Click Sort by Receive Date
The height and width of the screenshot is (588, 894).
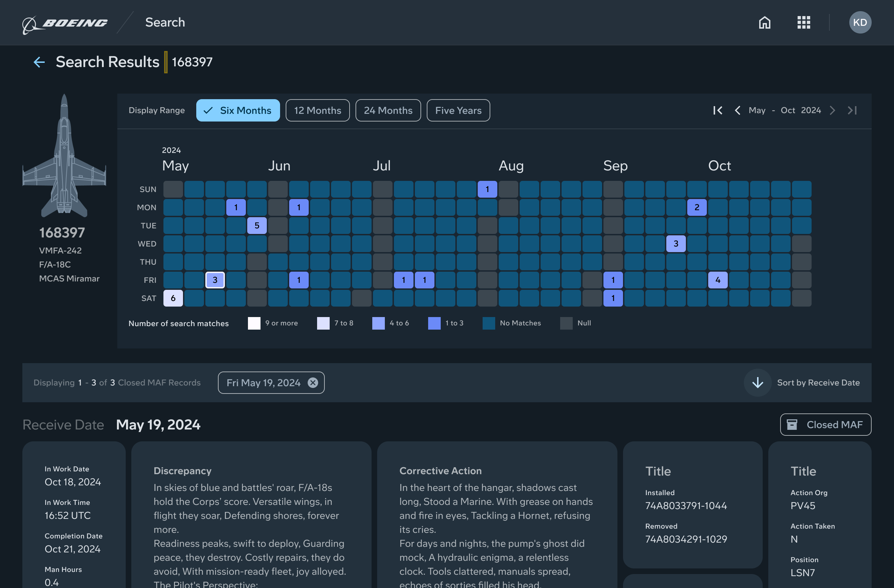tap(818, 383)
